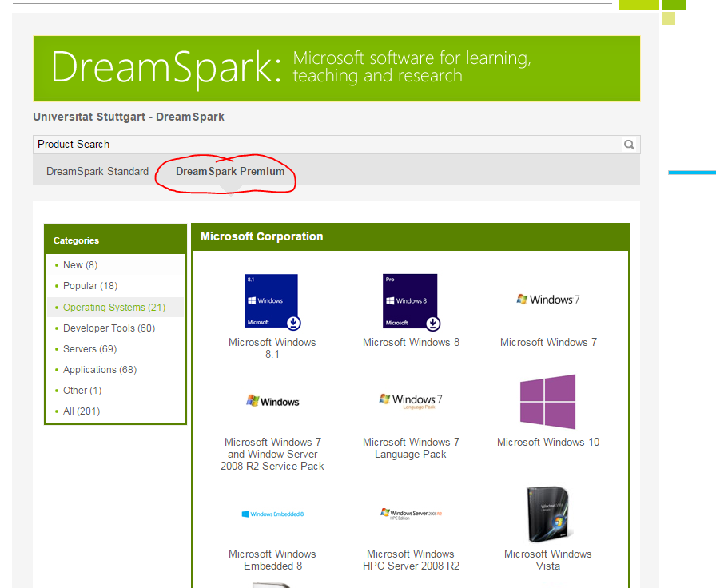Open the New (8) category
The image size is (716, 588).
click(81, 265)
